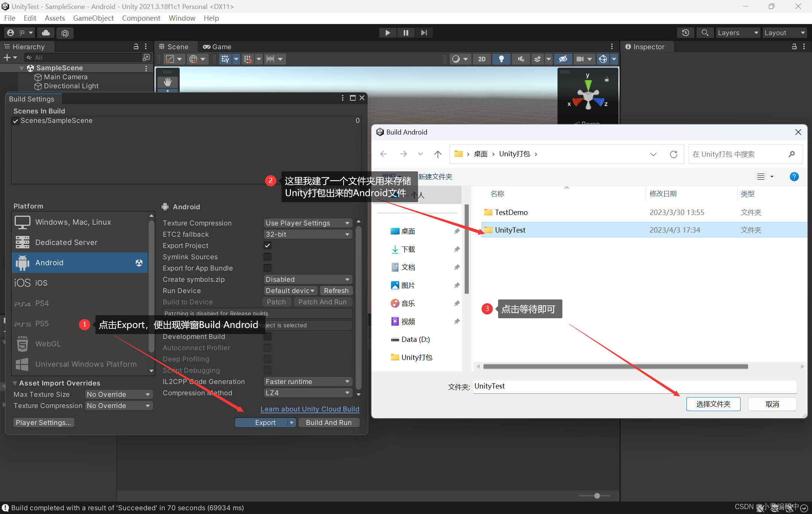
Task: Click the Pause button in Unity toolbar
Action: (x=406, y=33)
